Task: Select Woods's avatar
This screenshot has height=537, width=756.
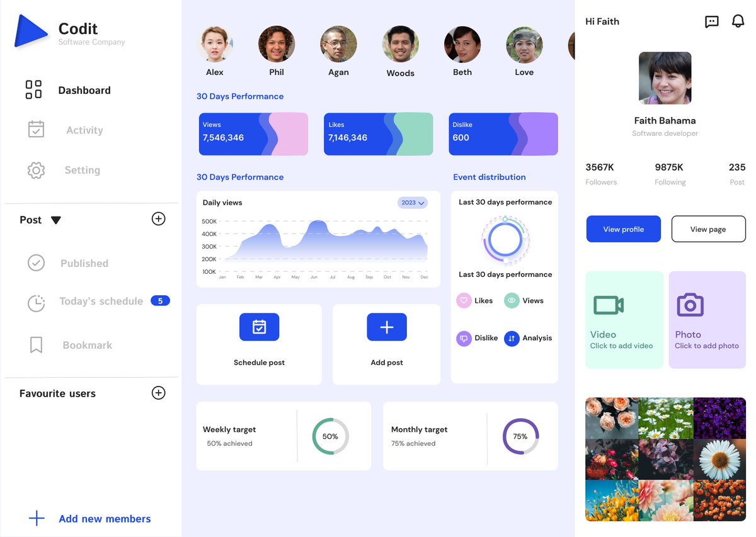Action: point(401,44)
